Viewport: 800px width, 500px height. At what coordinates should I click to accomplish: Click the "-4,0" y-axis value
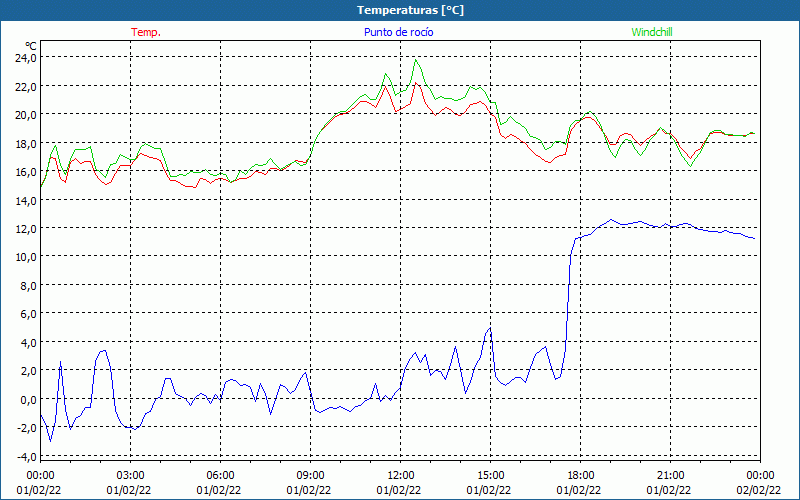tap(26, 456)
